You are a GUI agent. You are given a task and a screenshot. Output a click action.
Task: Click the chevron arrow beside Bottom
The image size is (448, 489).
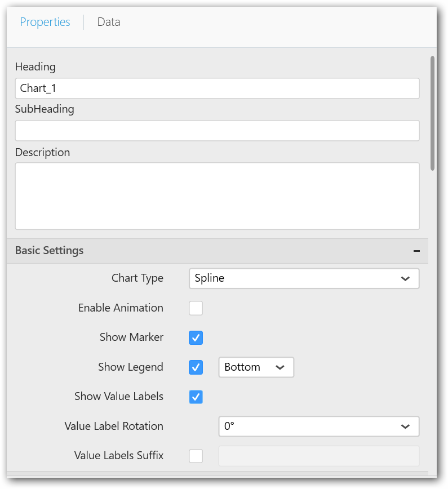pyautogui.click(x=280, y=367)
